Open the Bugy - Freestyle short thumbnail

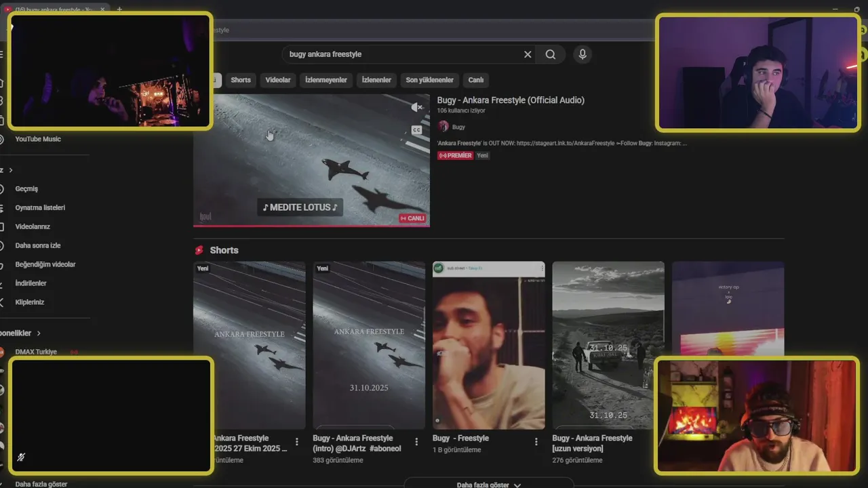(x=489, y=345)
